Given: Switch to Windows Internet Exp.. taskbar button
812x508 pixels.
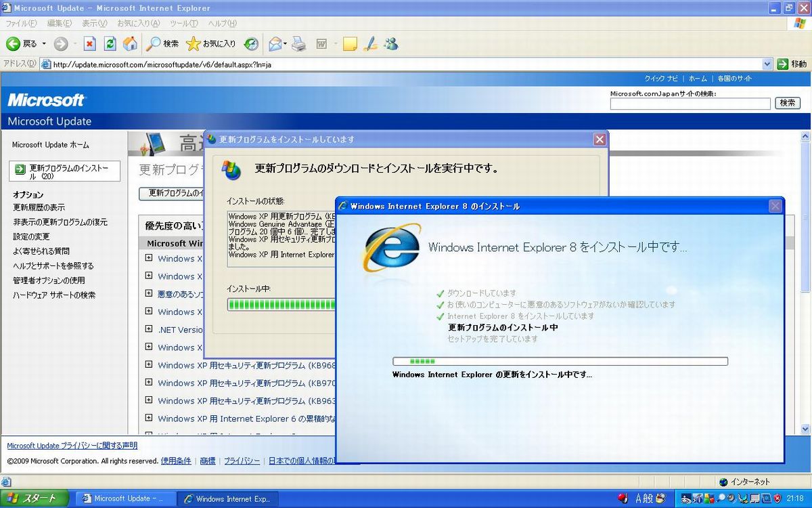Looking at the screenshot, I should (227, 499).
